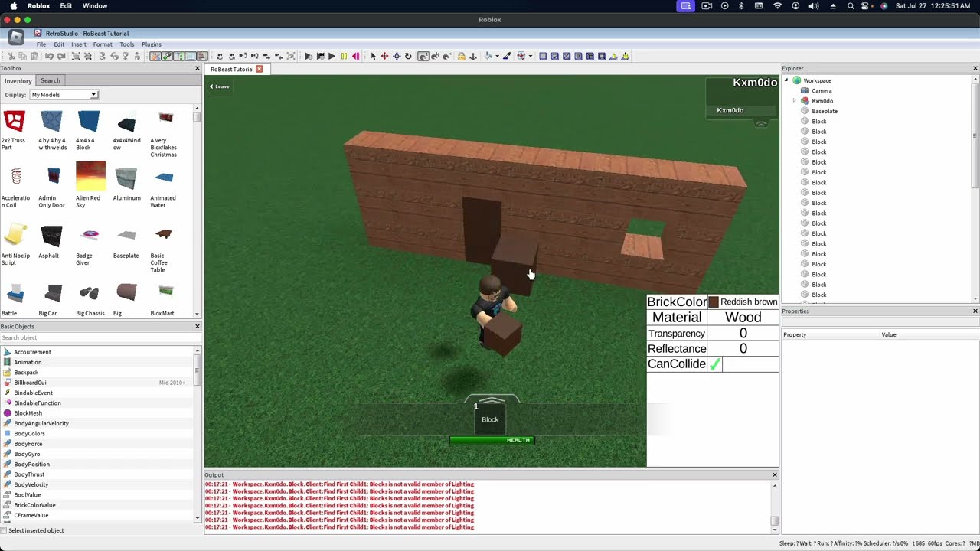Select BrickColorValue in Basic Objects list

[34, 505]
